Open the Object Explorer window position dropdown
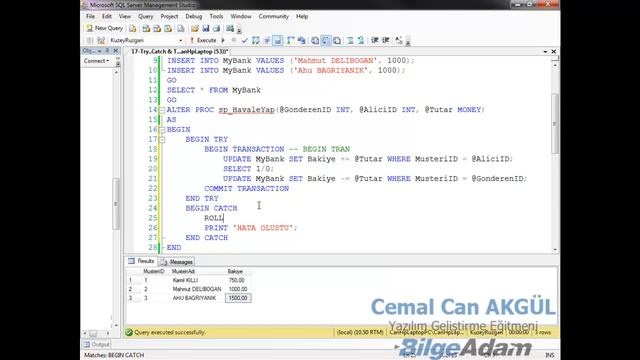 point(99,51)
